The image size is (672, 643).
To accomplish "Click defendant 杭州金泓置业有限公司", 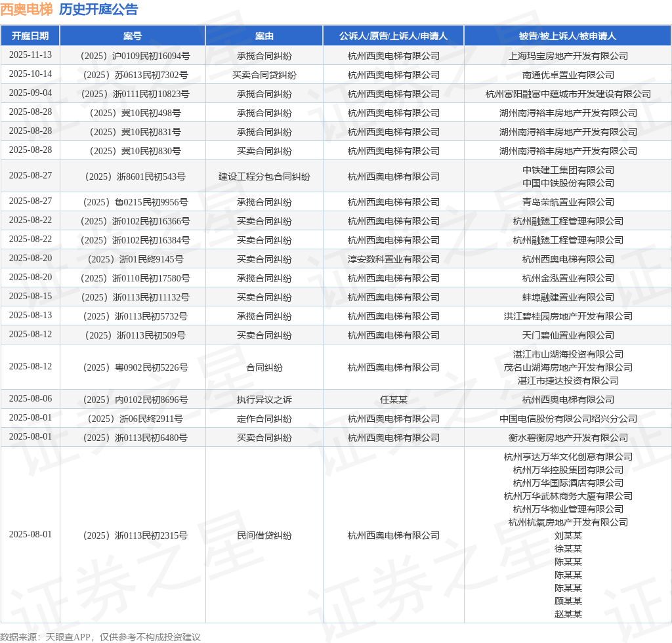I will tap(568, 278).
